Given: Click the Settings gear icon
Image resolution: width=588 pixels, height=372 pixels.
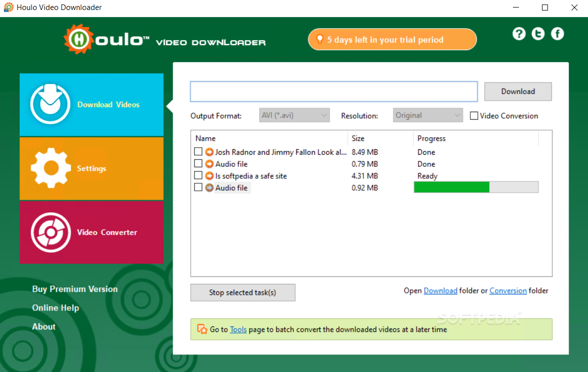Looking at the screenshot, I should 51,168.
